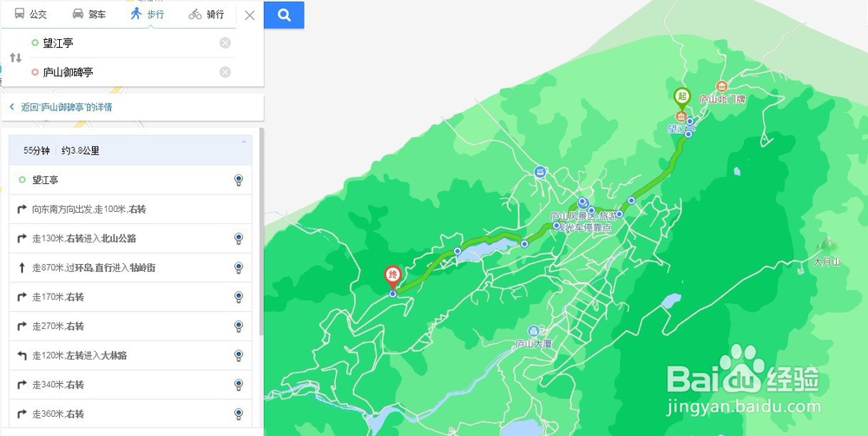
Task: Click the red 终 destination marker on the map
Action: [393, 277]
